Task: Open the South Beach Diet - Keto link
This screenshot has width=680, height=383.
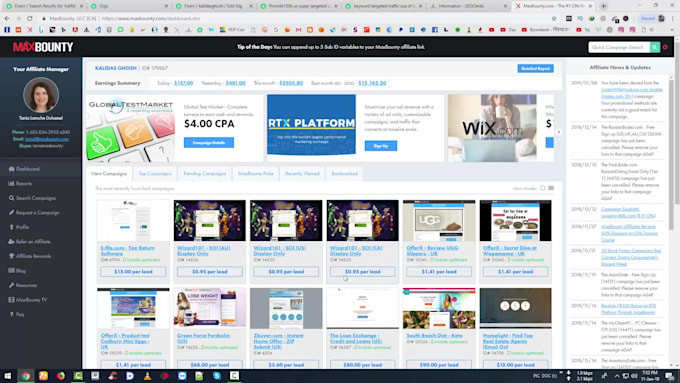Action: coord(434,336)
